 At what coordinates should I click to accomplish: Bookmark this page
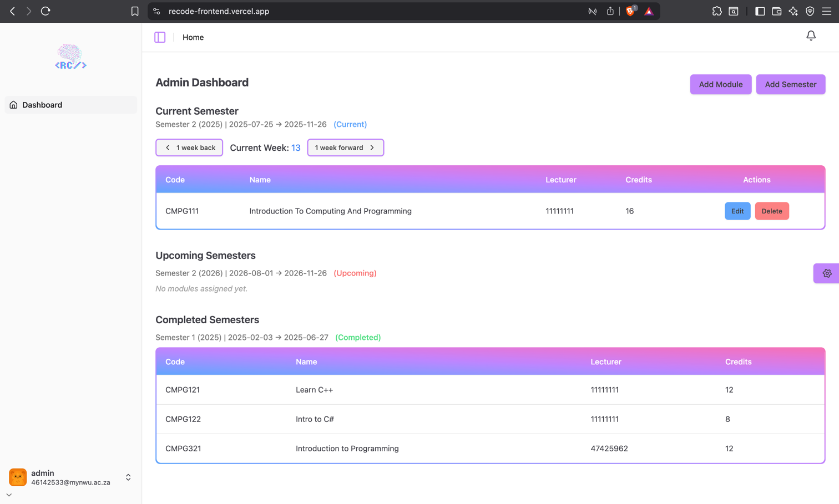(x=135, y=11)
